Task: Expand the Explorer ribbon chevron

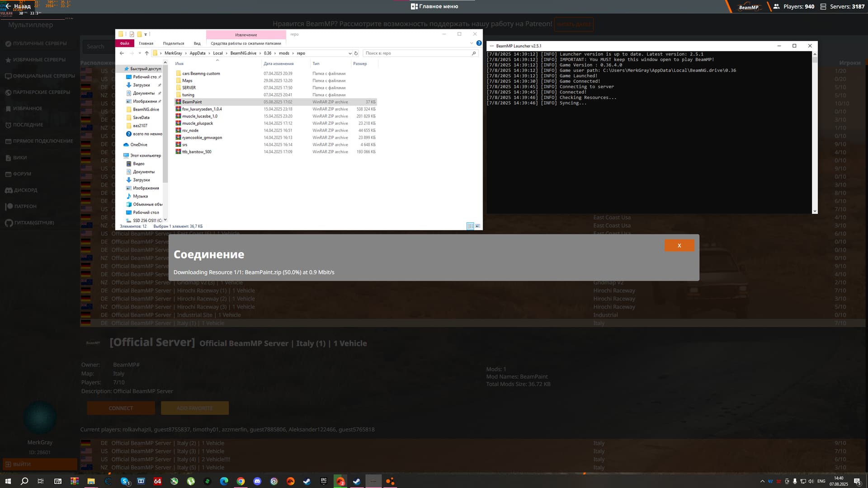Action: click(x=472, y=43)
